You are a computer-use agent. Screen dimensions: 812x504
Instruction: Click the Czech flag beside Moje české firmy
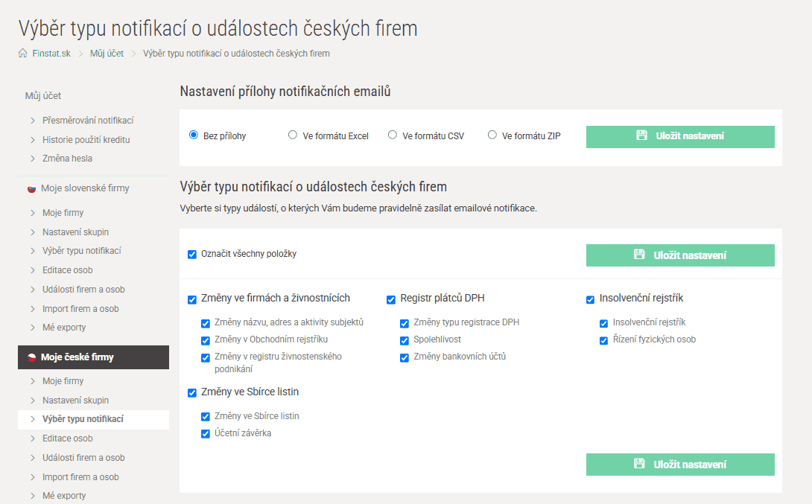click(x=31, y=357)
